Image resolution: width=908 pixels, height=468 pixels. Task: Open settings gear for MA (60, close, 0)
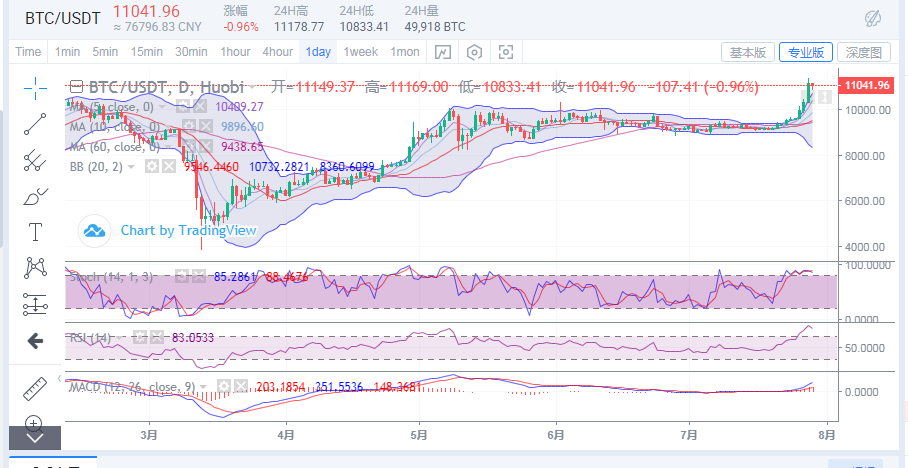tap(188, 147)
